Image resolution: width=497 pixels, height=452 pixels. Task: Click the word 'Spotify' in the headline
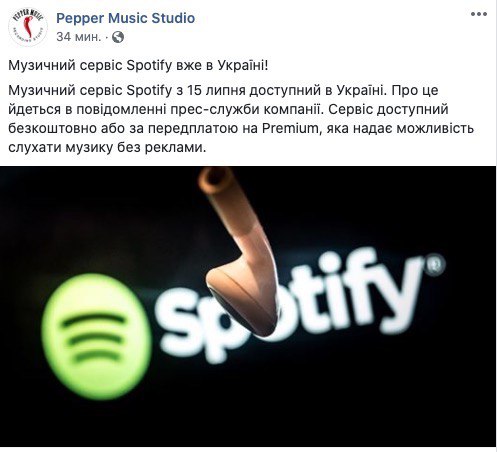pos(149,66)
